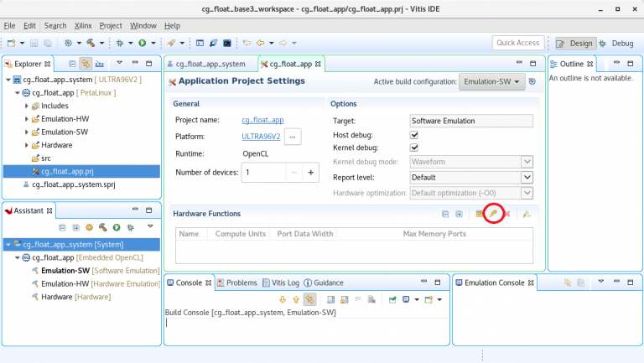Click the Debug bug icon in main toolbar
This screenshot has height=363, width=644.
click(120, 43)
